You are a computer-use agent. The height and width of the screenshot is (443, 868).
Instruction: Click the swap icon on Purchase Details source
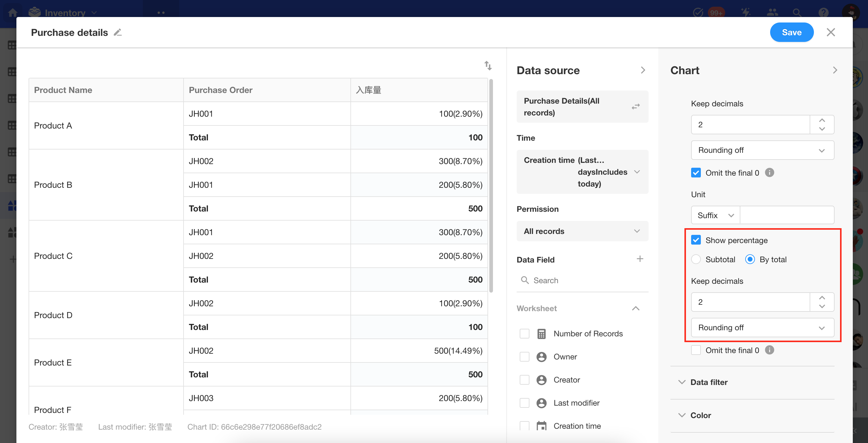635,106
